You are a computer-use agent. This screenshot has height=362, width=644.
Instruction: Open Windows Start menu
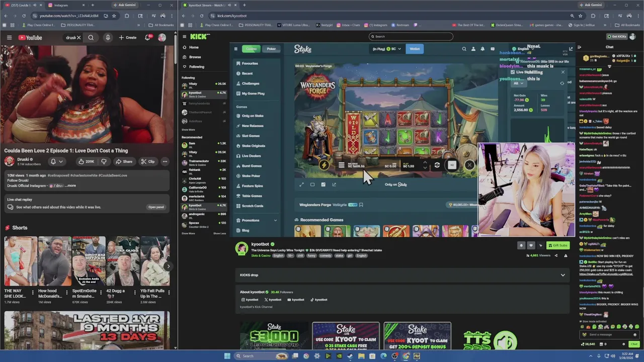click(227, 356)
